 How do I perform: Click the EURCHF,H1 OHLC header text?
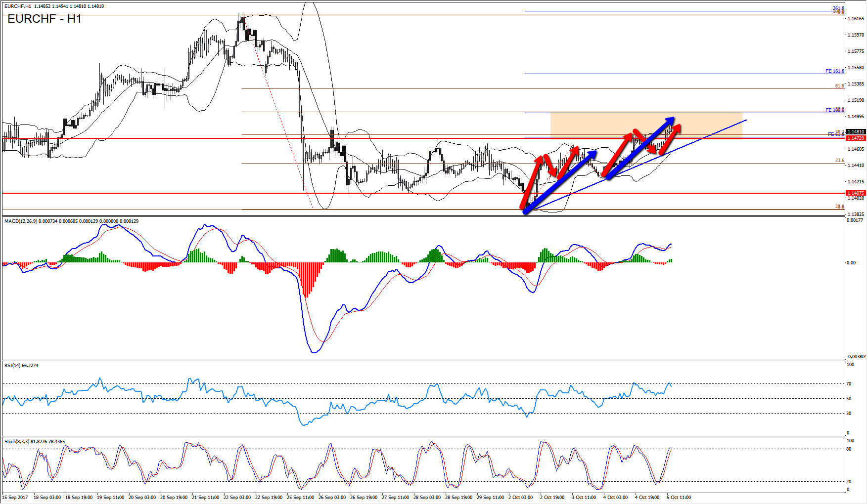pyautogui.click(x=54, y=6)
